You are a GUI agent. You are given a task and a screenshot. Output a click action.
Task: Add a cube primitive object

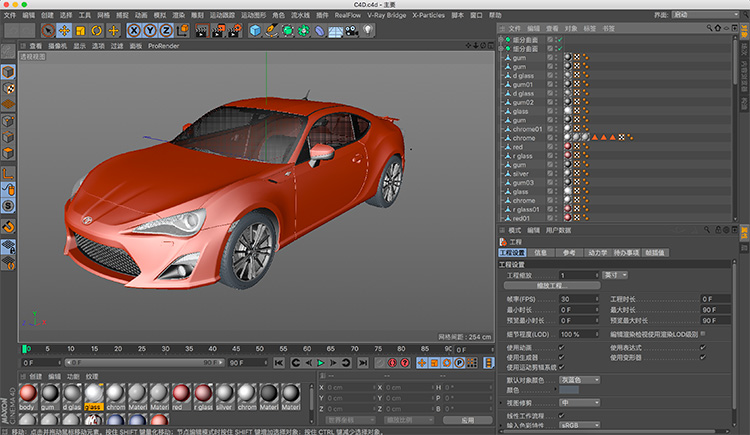point(255,31)
